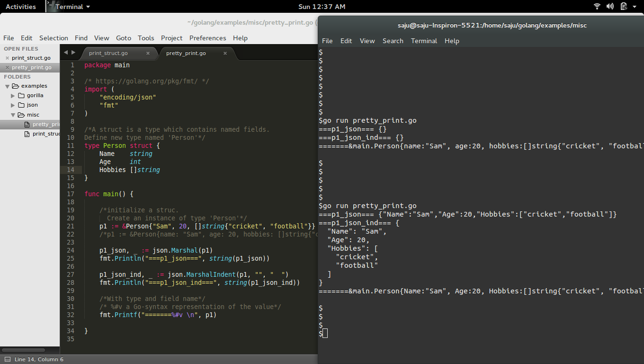The height and width of the screenshot is (364, 644).
Task: Collapse the misc folder
Action: [x=12, y=115]
